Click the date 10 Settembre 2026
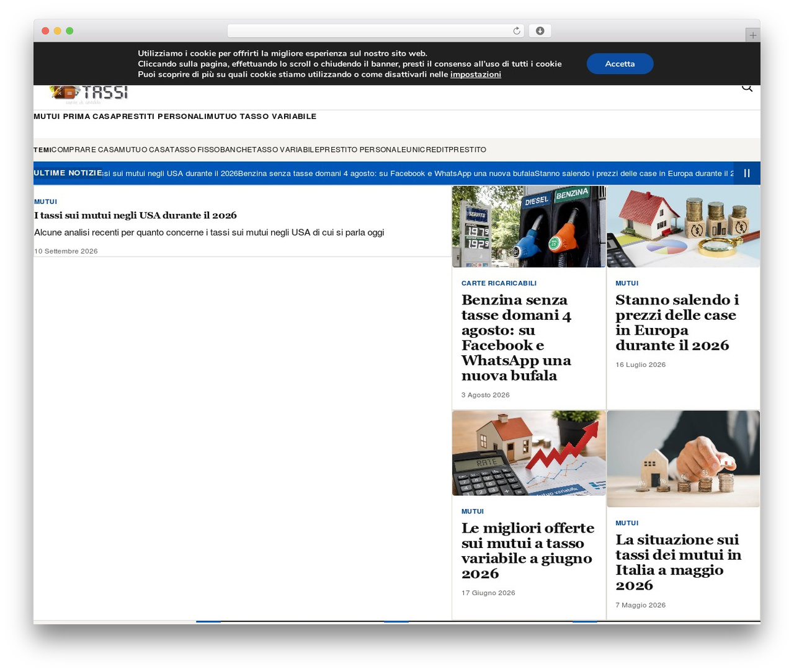The height and width of the screenshot is (672, 794). coord(66,251)
